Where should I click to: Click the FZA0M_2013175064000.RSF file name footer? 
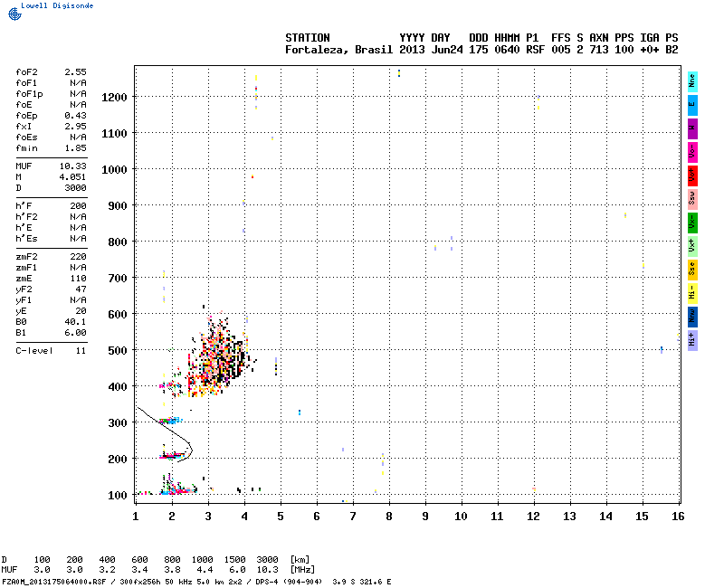click(x=54, y=582)
